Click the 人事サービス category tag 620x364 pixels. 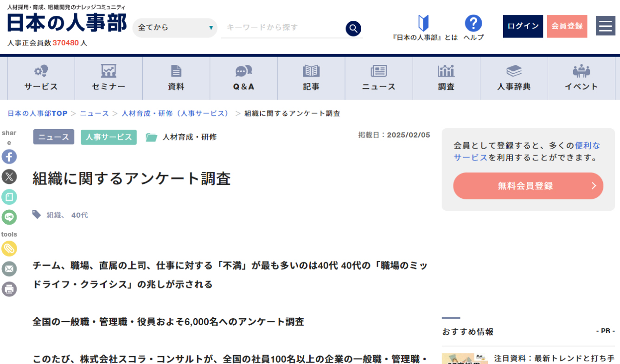pos(109,137)
